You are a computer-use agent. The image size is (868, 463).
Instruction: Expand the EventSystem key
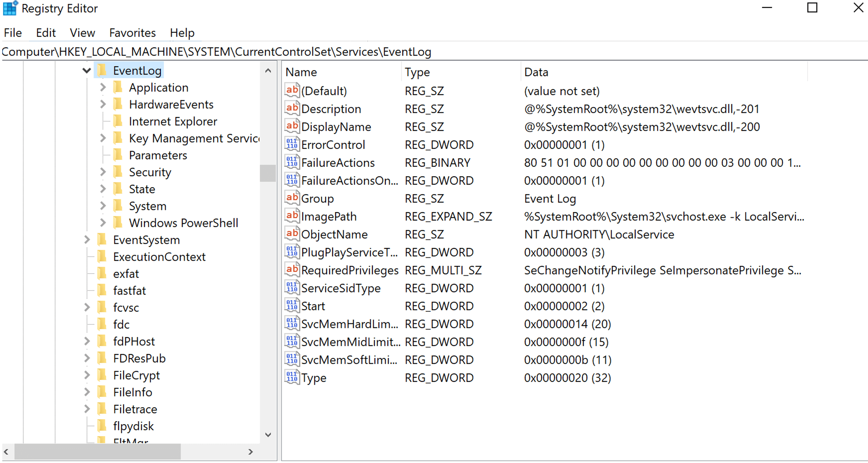87,239
